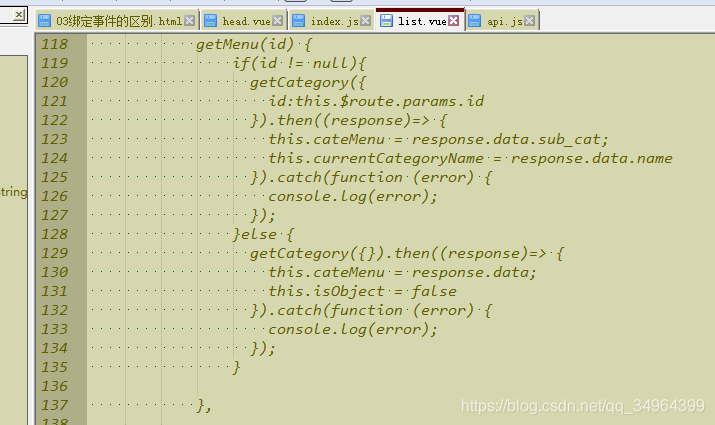Click on 'this.currentCategoryName = response.data.name' line
This screenshot has height=425, width=715.
470,158
